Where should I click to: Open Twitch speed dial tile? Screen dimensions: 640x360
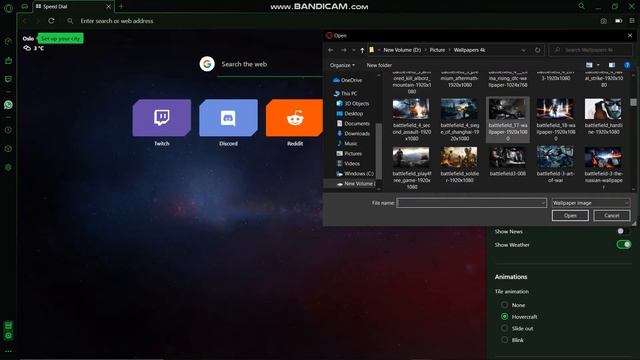162,118
